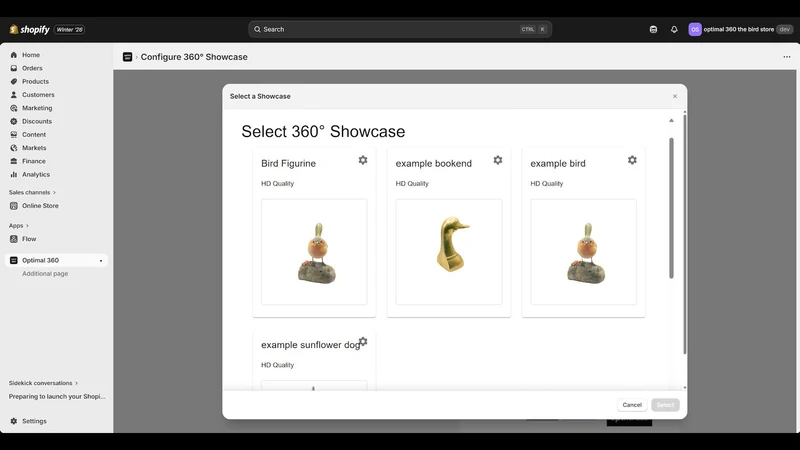
Task: Open the three-dot more actions menu
Action: pyautogui.click(x=786, y=57)
